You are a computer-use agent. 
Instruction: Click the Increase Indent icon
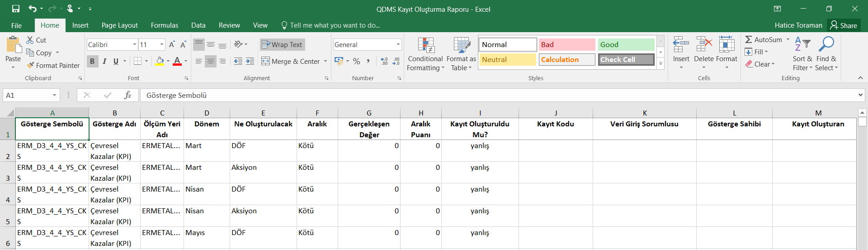click(250, 61)
